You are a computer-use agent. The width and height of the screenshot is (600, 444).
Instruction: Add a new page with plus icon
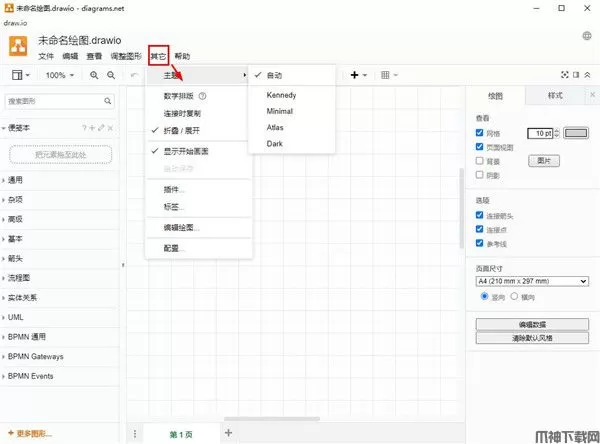[228, 432]
